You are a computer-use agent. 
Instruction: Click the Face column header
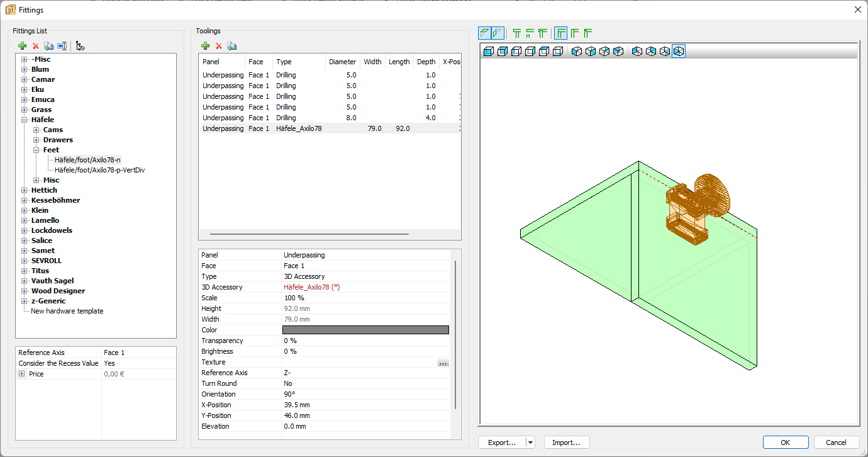(x=259, y=62)
